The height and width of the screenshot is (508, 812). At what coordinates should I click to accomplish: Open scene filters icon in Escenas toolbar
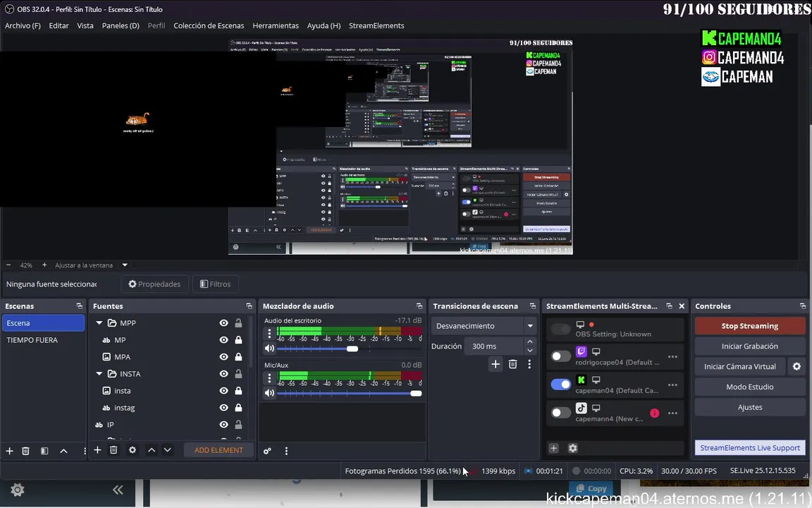pos(44,451)
